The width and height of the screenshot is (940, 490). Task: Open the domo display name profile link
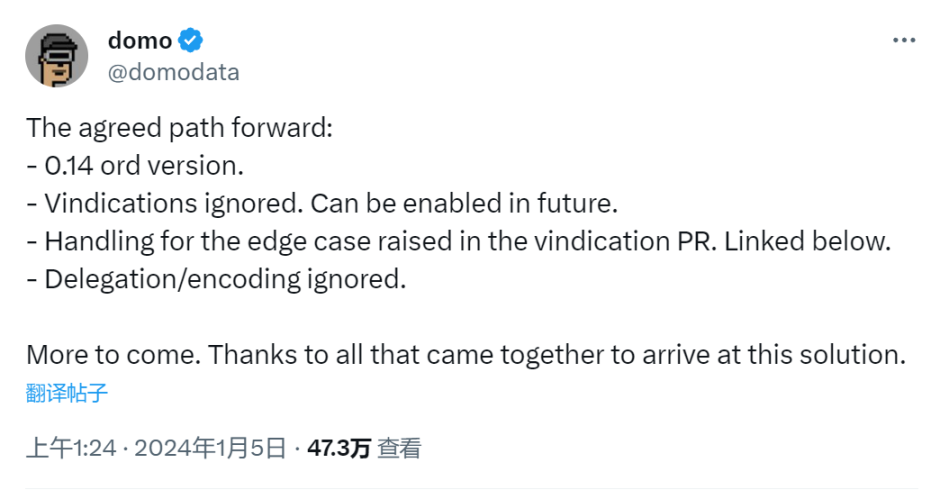tap(140, 40)
